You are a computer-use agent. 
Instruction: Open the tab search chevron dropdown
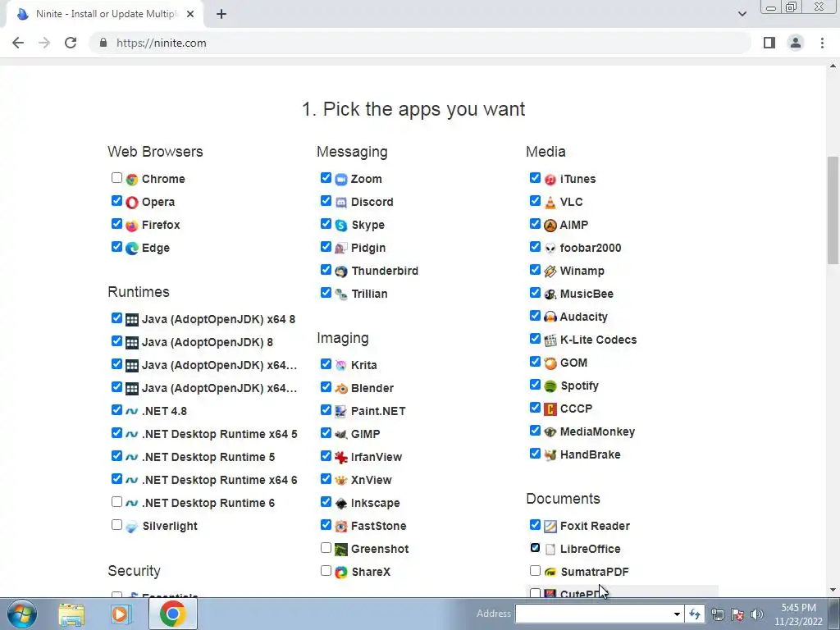coord(742,14)
